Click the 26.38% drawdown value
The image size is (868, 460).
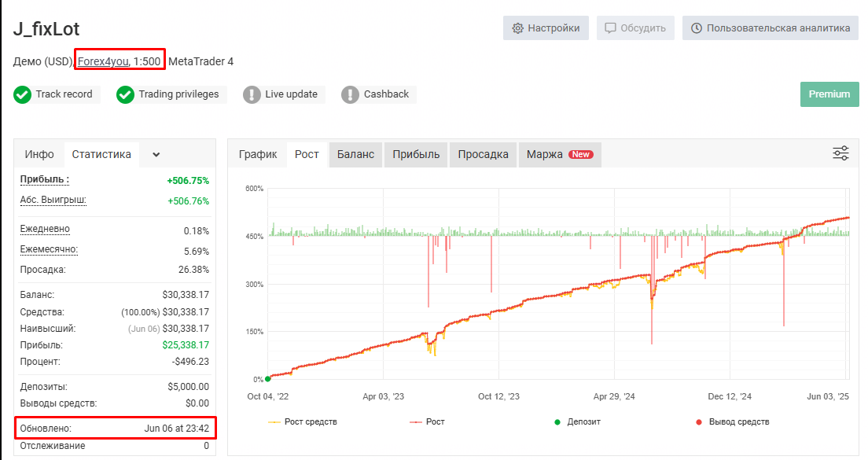tap(193, 270)
